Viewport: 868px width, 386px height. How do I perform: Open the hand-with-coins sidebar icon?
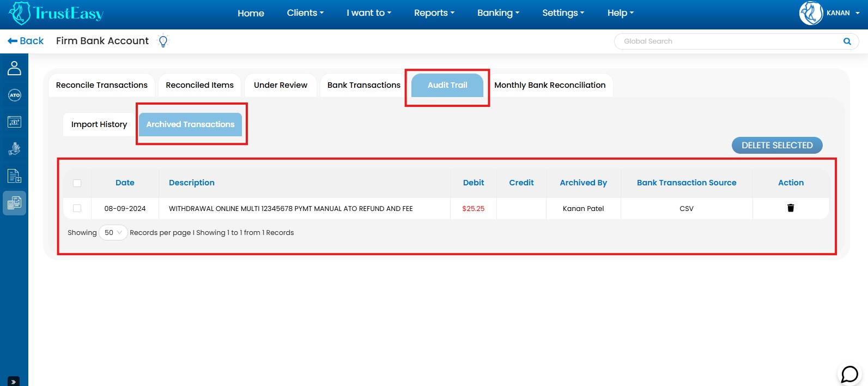pos(14,149)
